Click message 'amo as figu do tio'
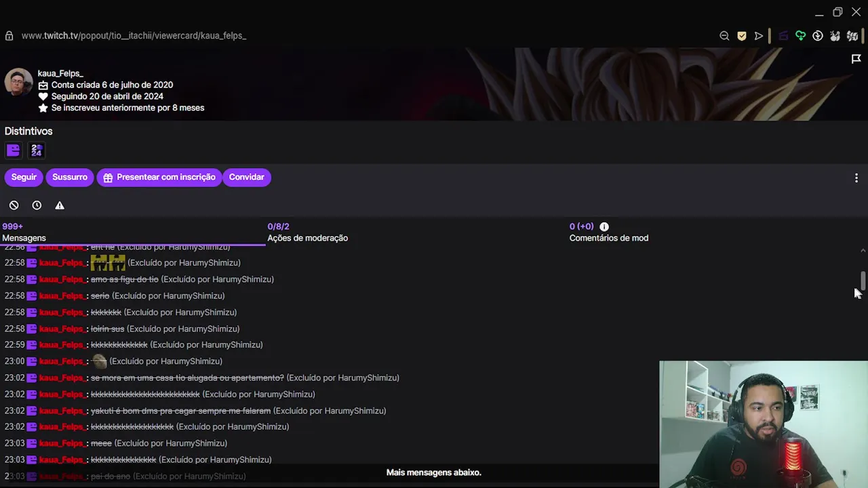This screenshot has height=488, width=868. pyautogui.click(x=125, y=279)
